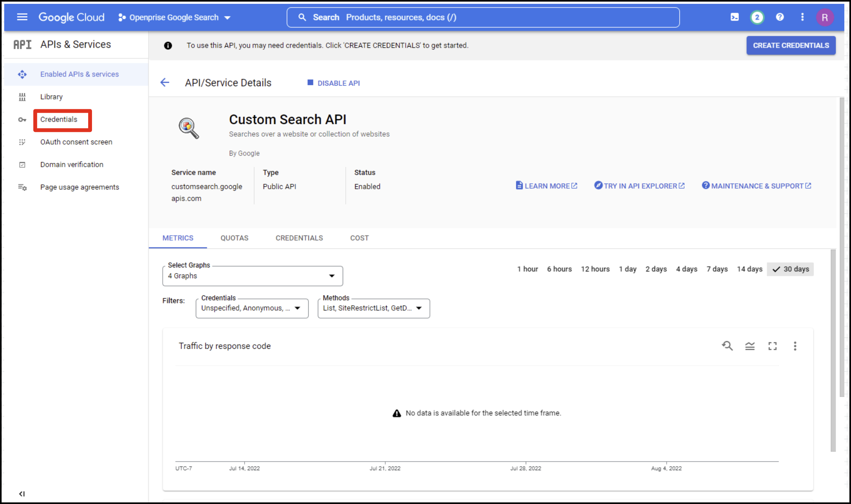Click the CREATE CREDENTIALS button
Screen dimensions: 851x504
791,45
